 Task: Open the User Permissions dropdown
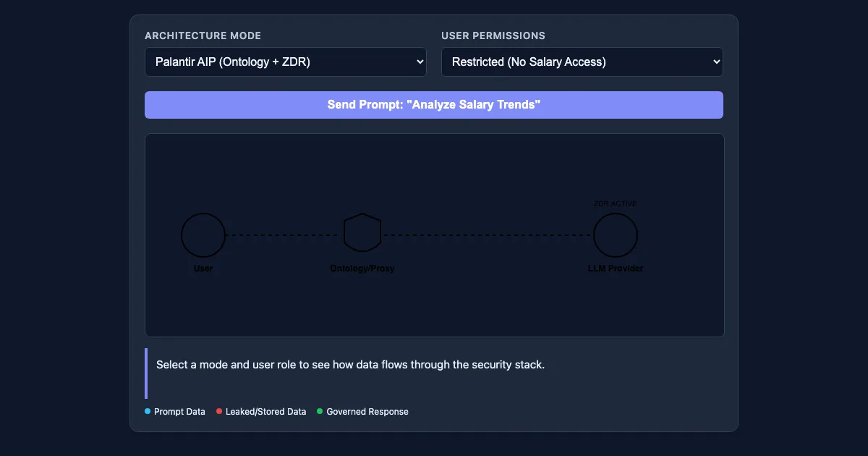point(582,62)
